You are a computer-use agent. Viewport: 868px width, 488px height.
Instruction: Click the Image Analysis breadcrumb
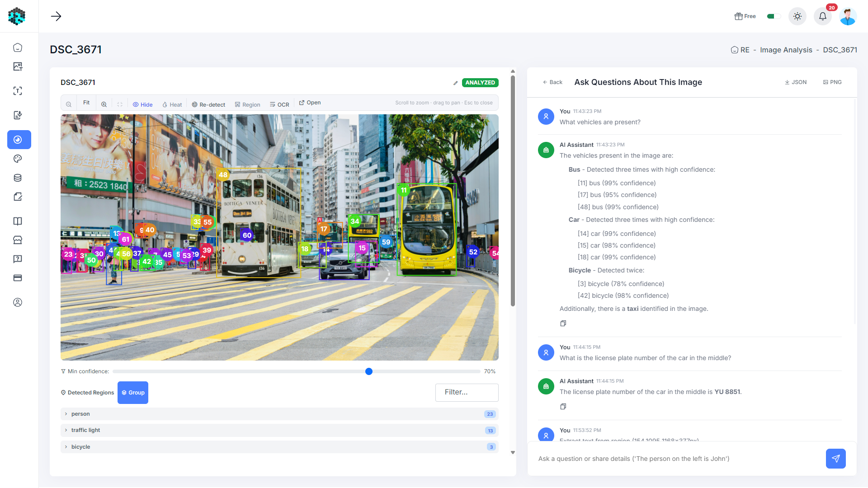pos(786,50)
